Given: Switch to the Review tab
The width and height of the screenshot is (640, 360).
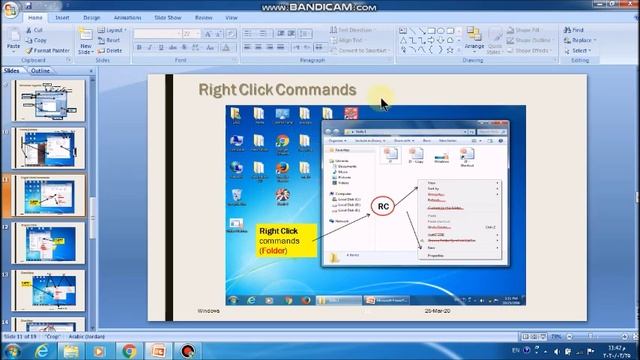Looking at the screenshot, I should [x=203, y=18].
